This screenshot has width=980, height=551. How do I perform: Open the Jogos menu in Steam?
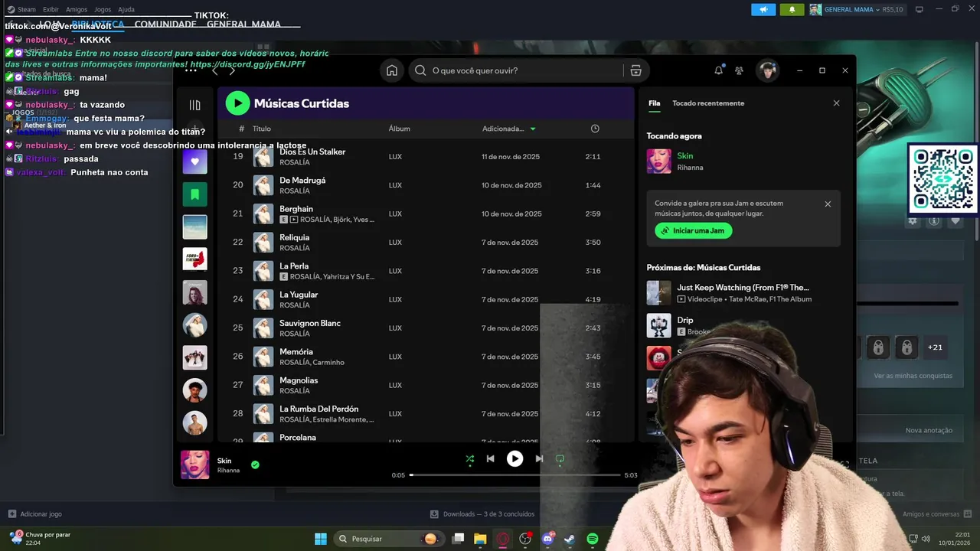click(x=103, y=9)
